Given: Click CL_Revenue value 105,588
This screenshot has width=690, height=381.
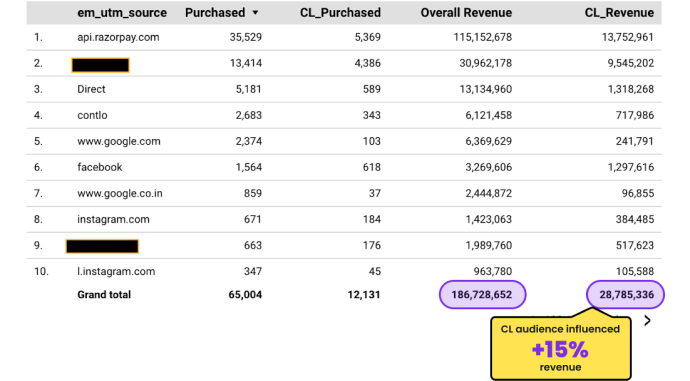Looking at the screenshot, I should [x=635, y=271].
